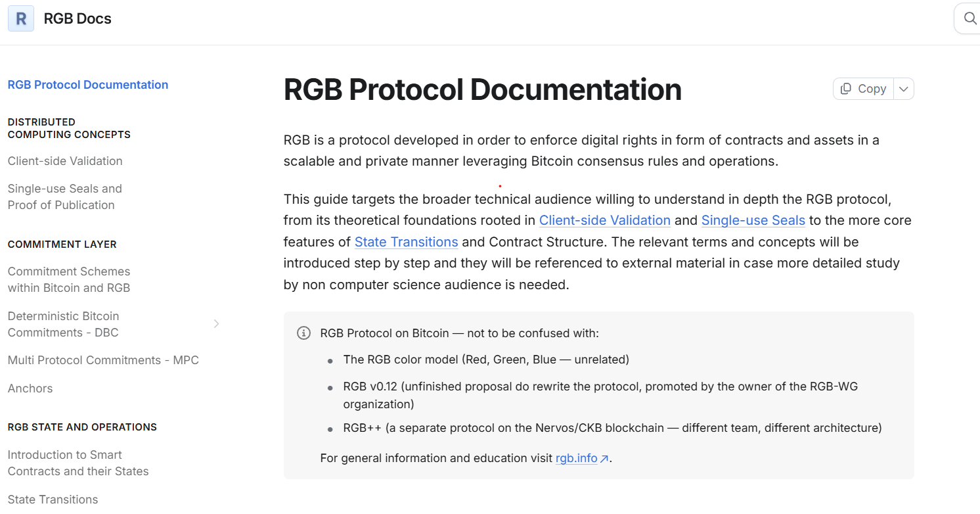Go to Multi Protocol Commitments - MPC
Viewport: 980px width, 514px height.
(103, 360)
